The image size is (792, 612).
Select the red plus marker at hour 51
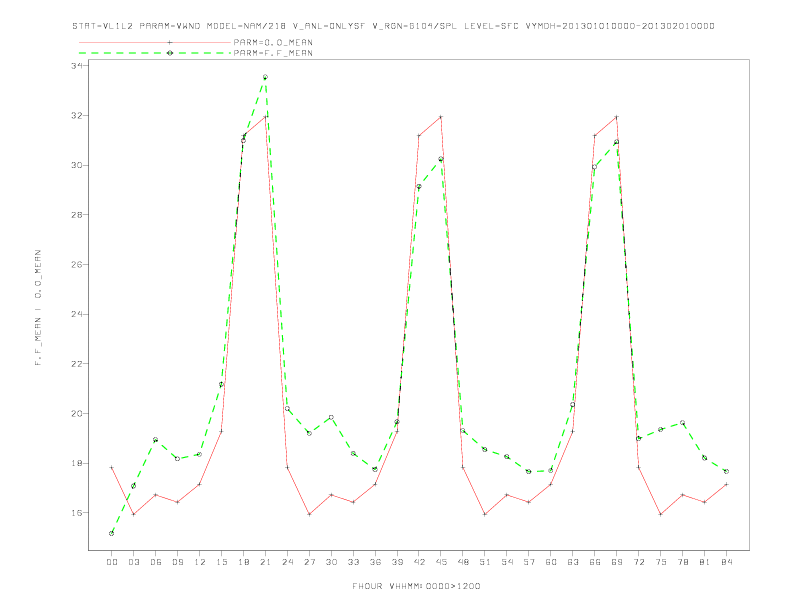click(x=485, y=514)
